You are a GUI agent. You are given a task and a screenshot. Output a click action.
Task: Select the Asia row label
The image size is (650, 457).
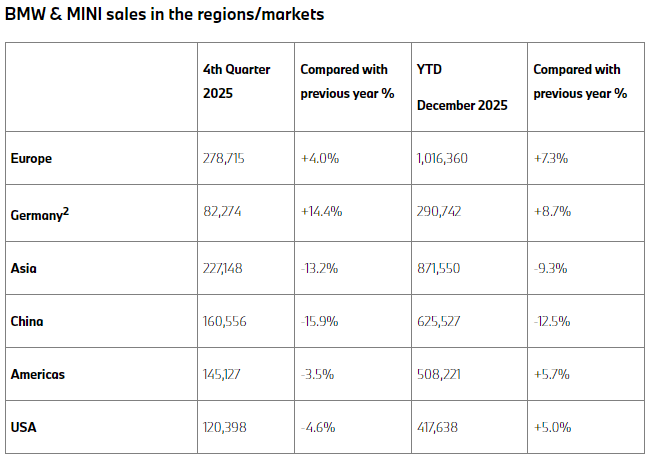[23, 267]
